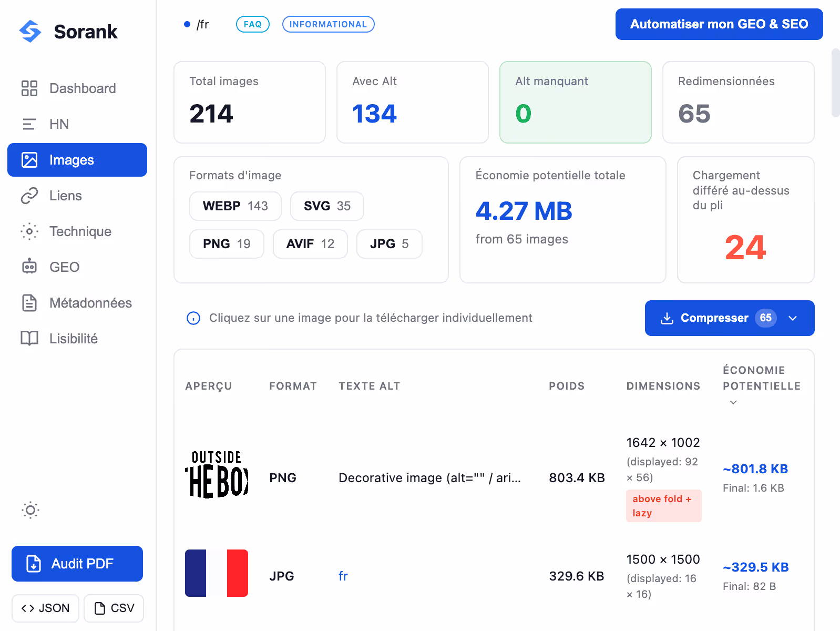Export as JSON
This screenshot has width=840, height=631.
click(x=46, y=608)
